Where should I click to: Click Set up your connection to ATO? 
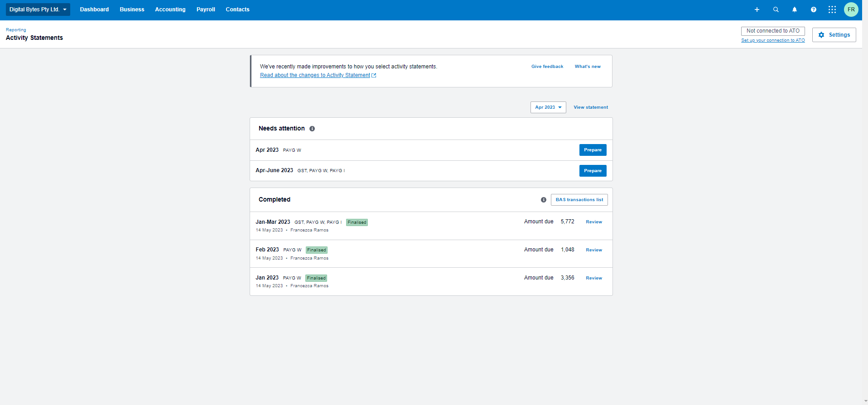pos(773,40)
